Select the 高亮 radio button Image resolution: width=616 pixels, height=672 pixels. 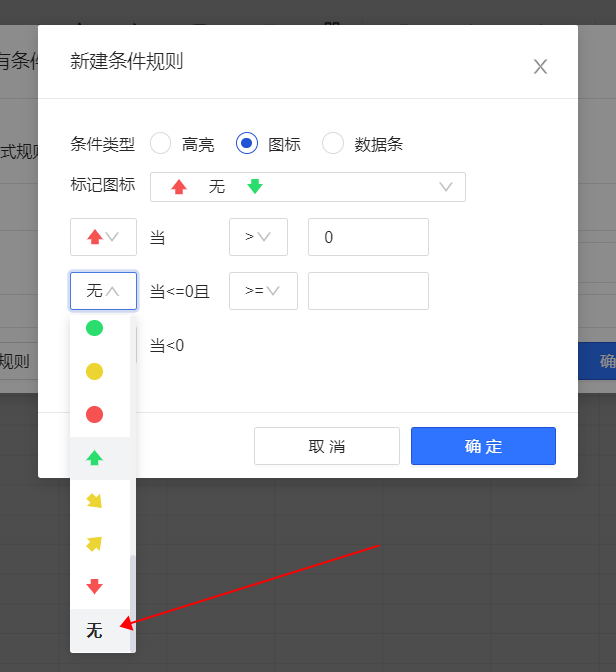pyautogui.click(x=161, y=144)
